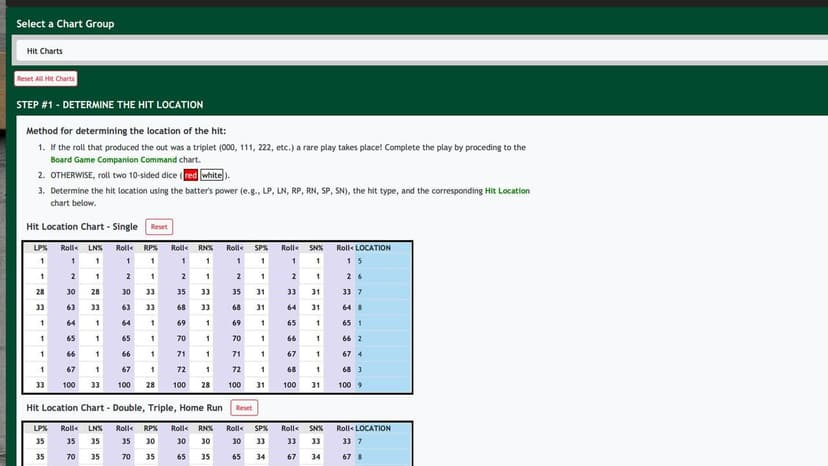The width and height of the screenshot is (828, 466).
Task: Click location 6 cell in the Single chart
Action: click(383, 276)
